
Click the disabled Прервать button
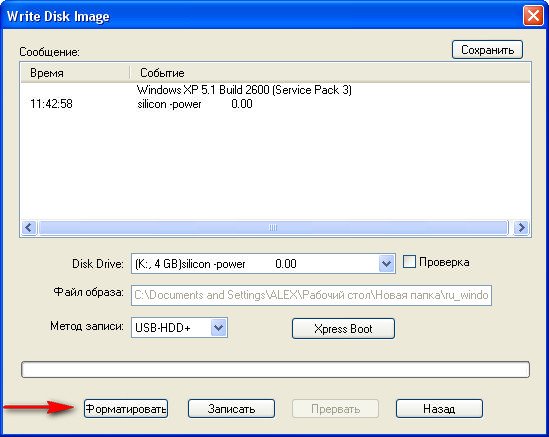click(335, 409)
